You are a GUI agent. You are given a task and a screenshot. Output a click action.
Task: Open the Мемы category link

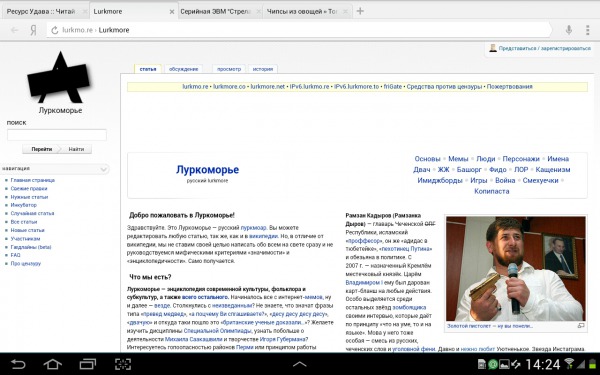pyautogui.click(x=458, y=159)
